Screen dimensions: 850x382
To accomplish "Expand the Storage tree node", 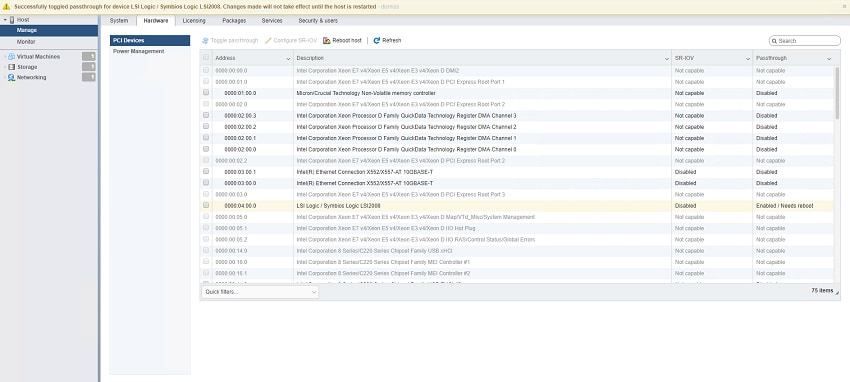I will 5,67.
